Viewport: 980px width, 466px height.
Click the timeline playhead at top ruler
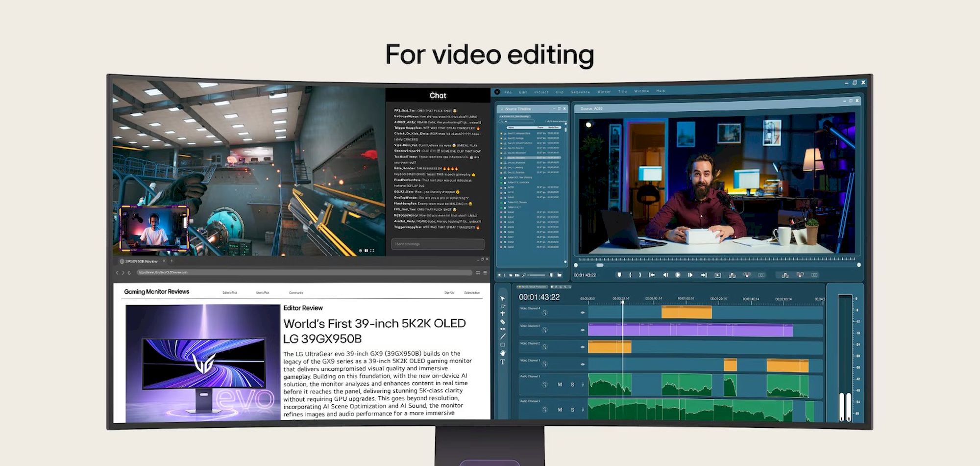pos(623,302)
